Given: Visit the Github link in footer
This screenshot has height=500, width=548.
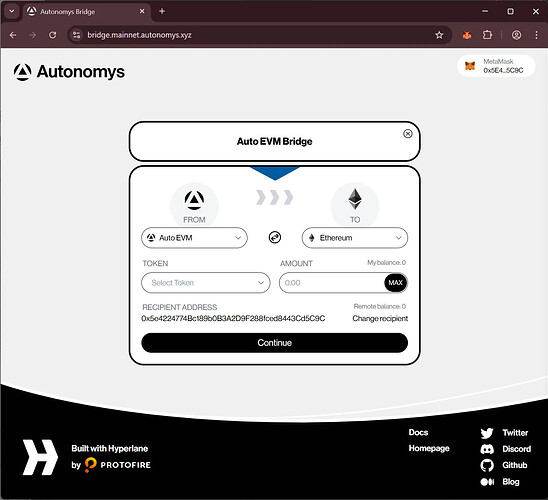Looking at the screenshot, I should 504,465.
